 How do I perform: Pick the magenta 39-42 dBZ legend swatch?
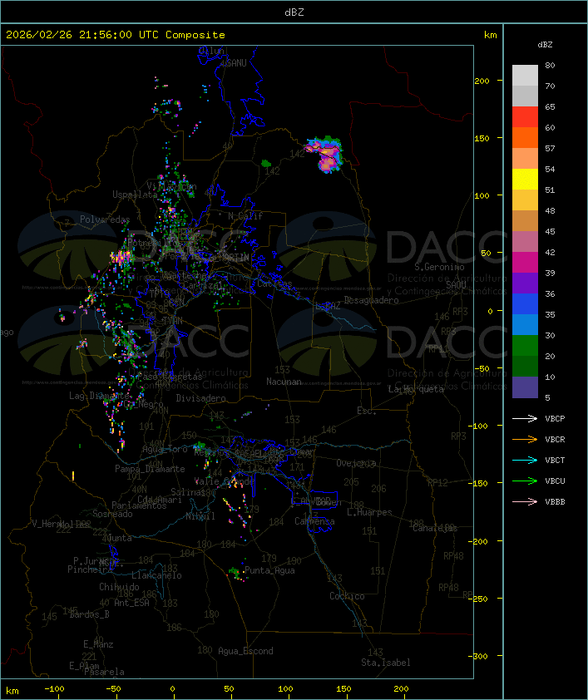[525, 263]
